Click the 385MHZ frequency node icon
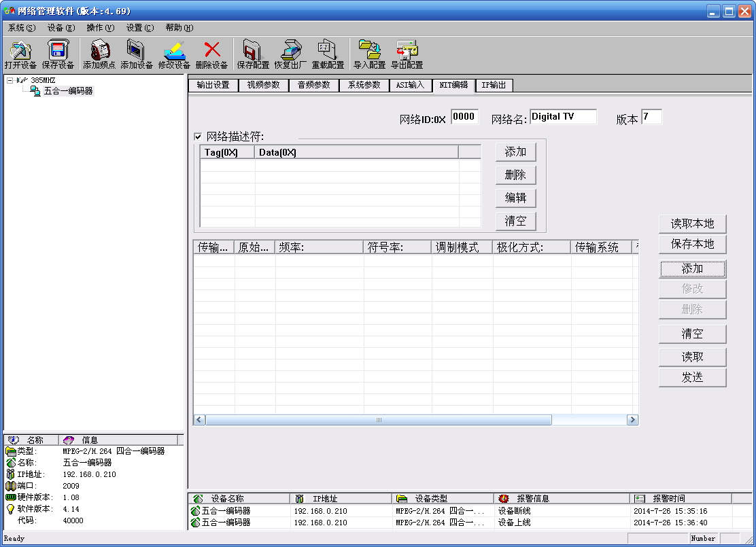This screenshot has width=756, height=547. (22, 80)
